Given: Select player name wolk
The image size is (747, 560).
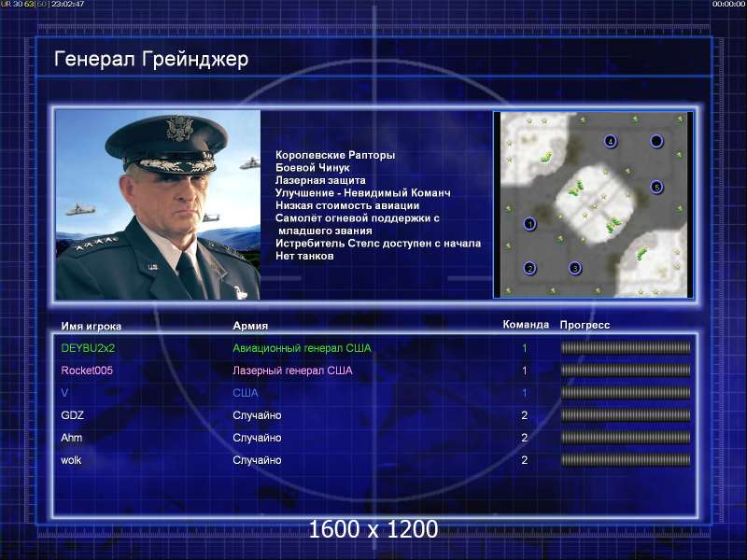Looking at the screenshot, I should pyautogui.click(x=71, y=460).
